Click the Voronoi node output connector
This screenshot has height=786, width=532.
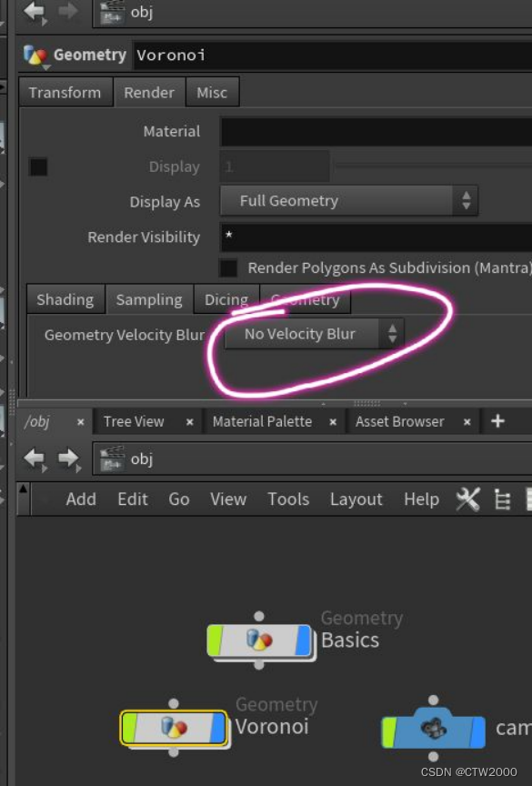pyautogui.click(x=174, y=752)
